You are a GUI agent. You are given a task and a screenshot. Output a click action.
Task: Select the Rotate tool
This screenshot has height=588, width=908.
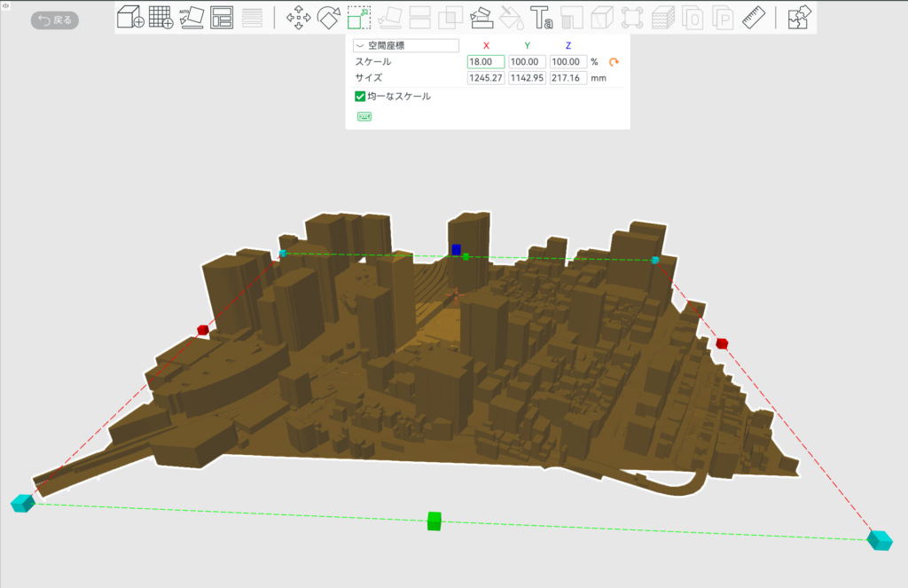coord(329,18)
